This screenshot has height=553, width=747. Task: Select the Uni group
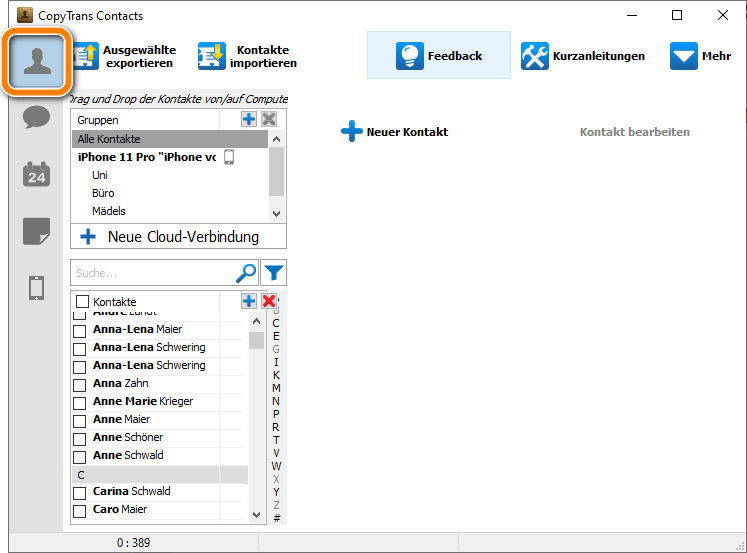[x=100, y=175]
